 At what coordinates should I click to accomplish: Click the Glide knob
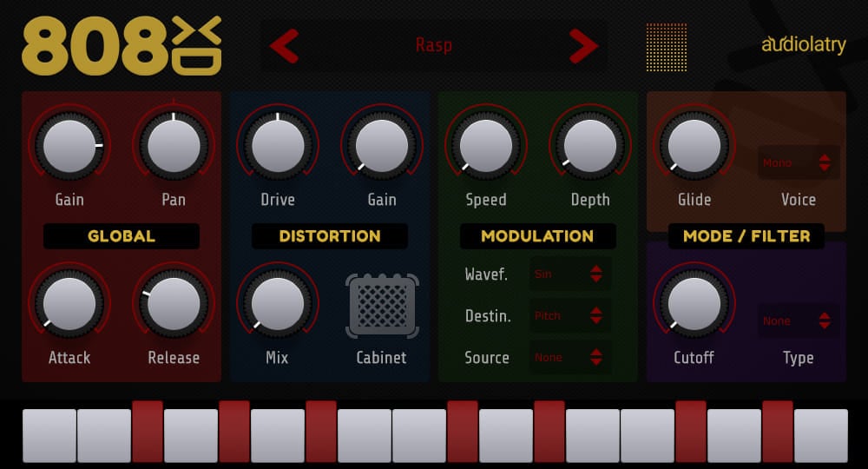(694, 145)
